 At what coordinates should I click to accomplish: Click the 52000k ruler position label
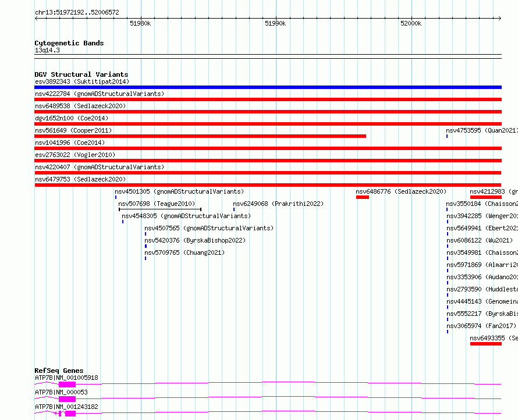(x=411, y=23)
